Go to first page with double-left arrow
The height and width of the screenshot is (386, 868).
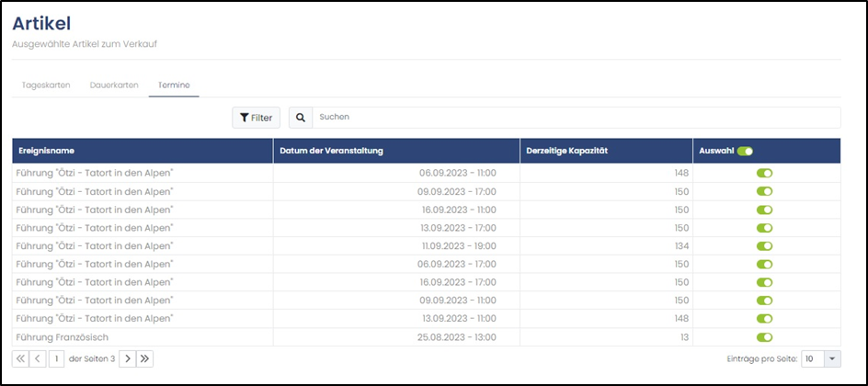(20, 359)
